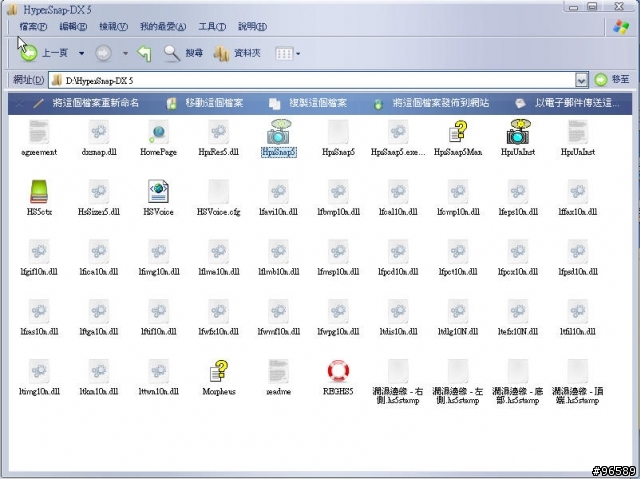Select the ltfil10n.dll file
Image resolution: width=640 pixels, height=479 pixels.
(578, 317)
